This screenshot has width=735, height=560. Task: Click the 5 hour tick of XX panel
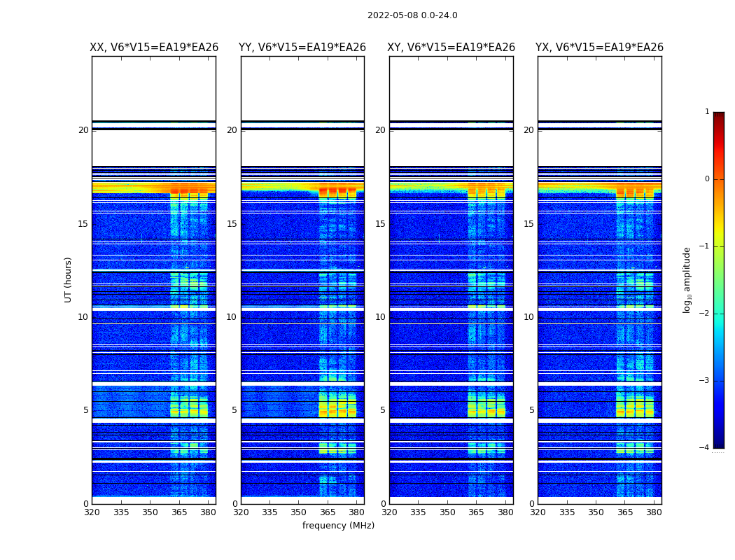tap(85, 410)
